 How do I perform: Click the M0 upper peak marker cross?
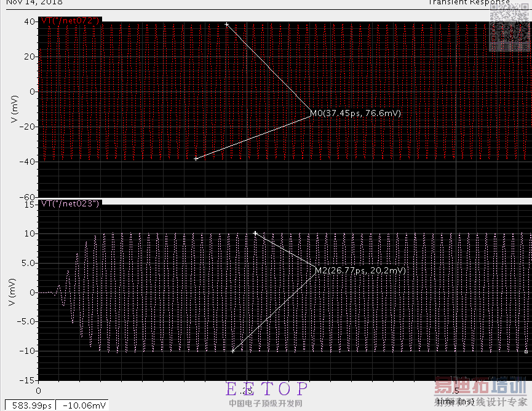pyautogui.click(x=227, y=25)
